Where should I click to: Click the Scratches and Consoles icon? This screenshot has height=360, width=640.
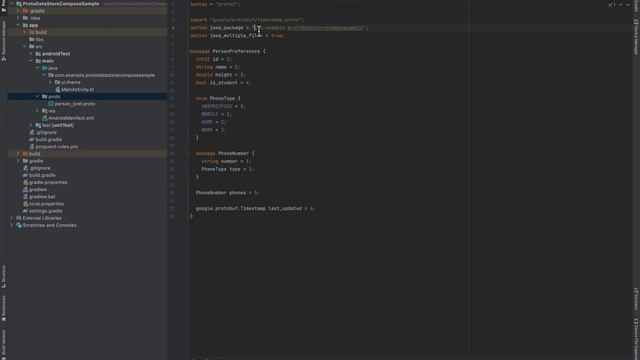[19, 225]
